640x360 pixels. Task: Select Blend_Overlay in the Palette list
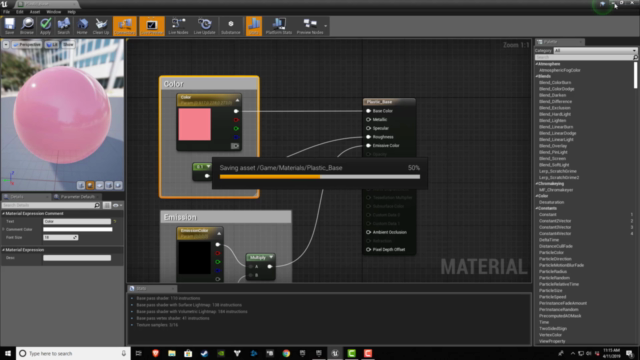tap(553, 146)
